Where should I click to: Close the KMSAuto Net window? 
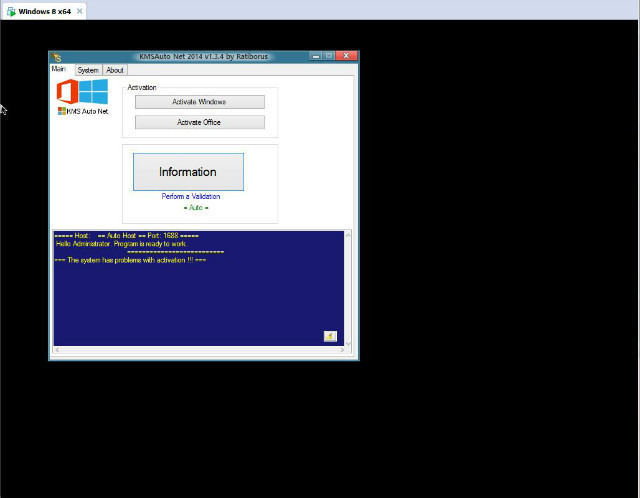coord(346,56)
